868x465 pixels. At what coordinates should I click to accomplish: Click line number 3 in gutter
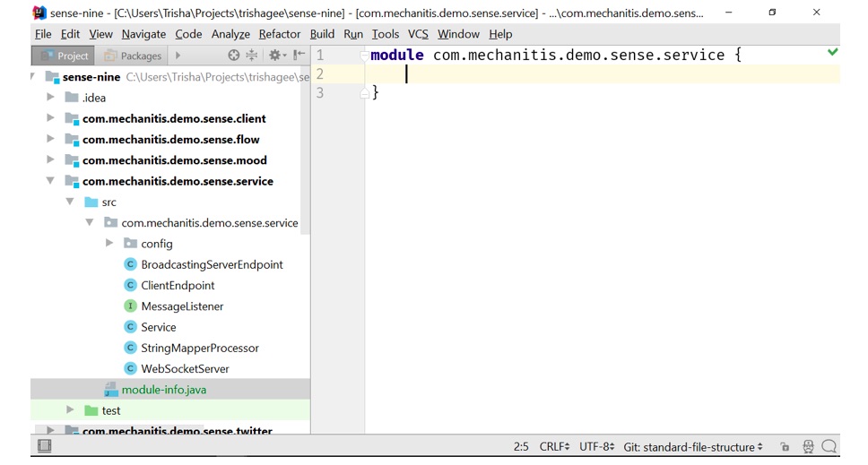320,93
